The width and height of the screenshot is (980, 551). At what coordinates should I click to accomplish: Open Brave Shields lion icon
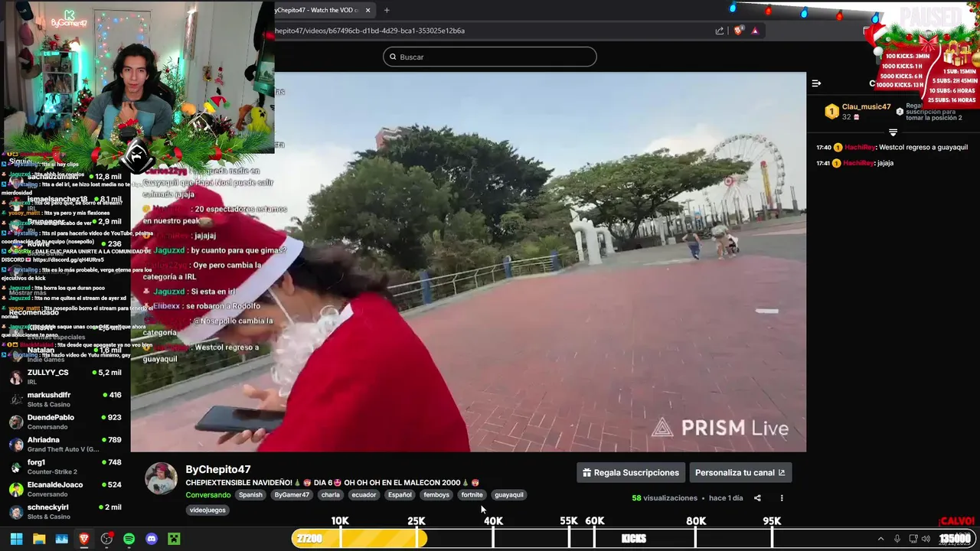738,31
